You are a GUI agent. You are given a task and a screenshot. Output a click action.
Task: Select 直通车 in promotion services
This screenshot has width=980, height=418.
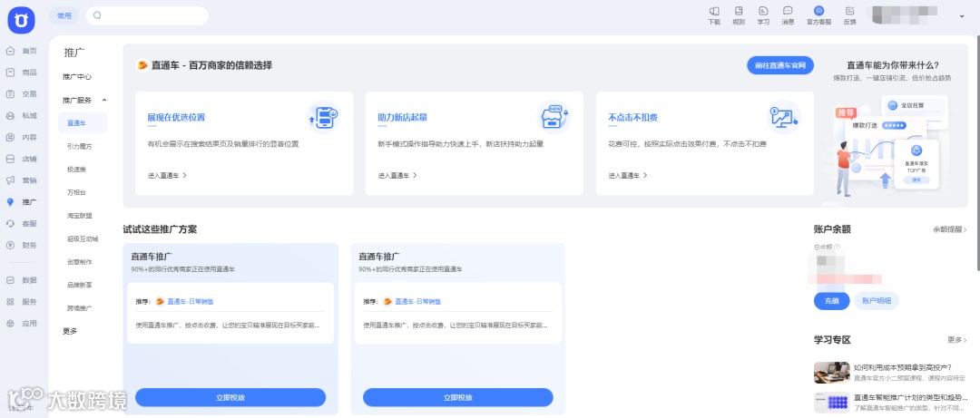(83, 123)
